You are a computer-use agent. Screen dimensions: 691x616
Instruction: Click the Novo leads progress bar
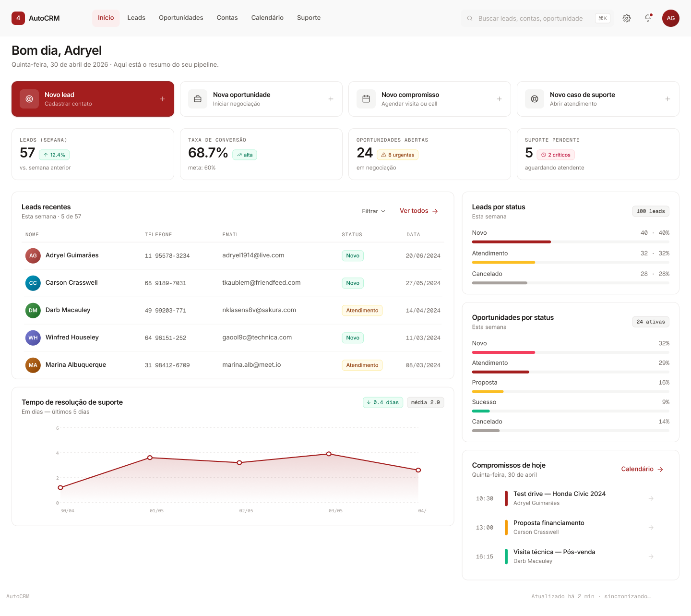coord(571,242)
